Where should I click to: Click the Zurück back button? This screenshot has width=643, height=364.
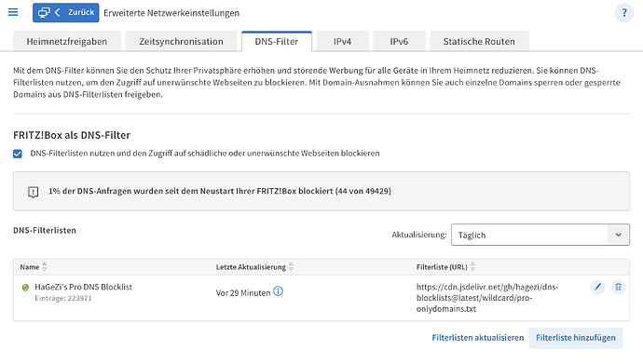click(65, 13)
